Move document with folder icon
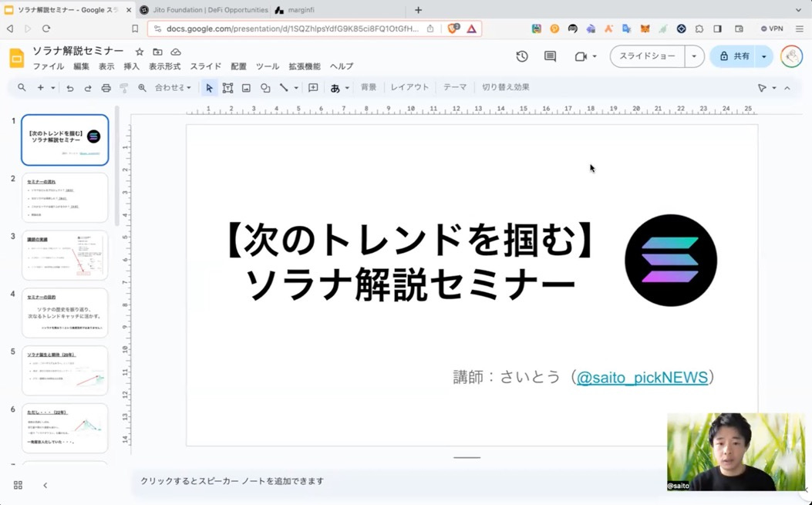Viewport: 812px width, 505px height. tap(157, 52)
